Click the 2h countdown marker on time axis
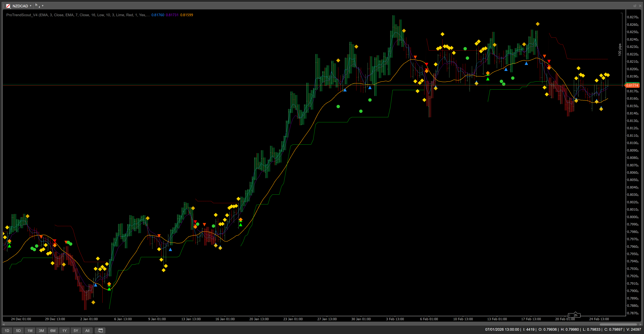644x334 pixels. 575,315
